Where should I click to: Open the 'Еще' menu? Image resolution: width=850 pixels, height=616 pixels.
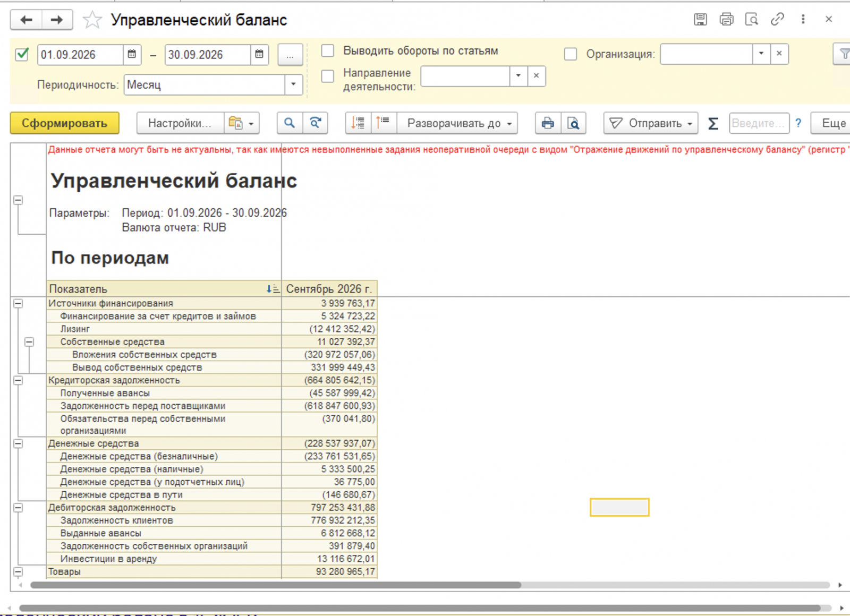pyautogui.click(x=831, y=123)
